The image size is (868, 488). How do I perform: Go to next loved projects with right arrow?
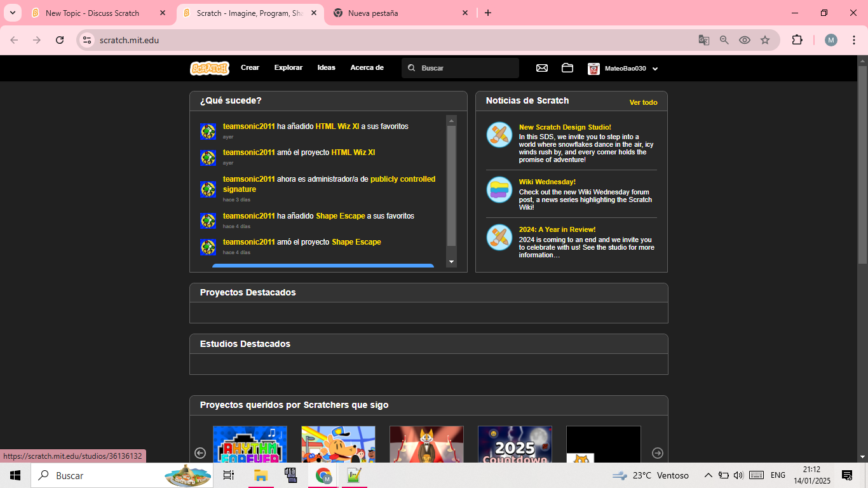tap(658, 453)
